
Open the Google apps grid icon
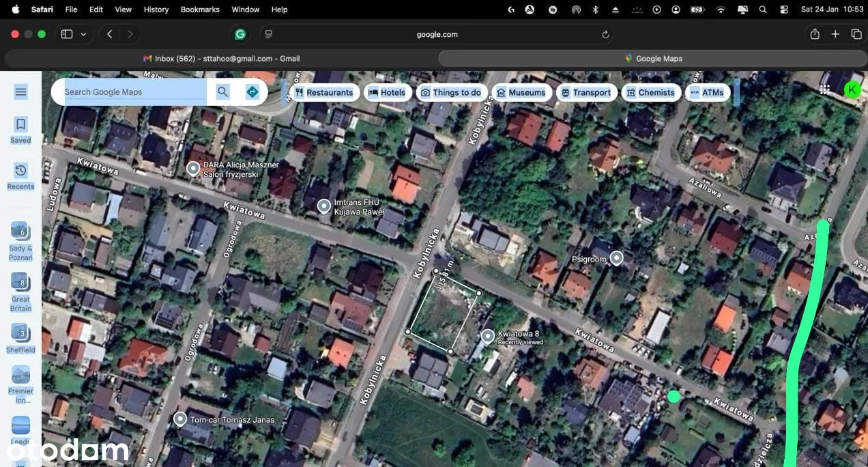pos(825,89)
